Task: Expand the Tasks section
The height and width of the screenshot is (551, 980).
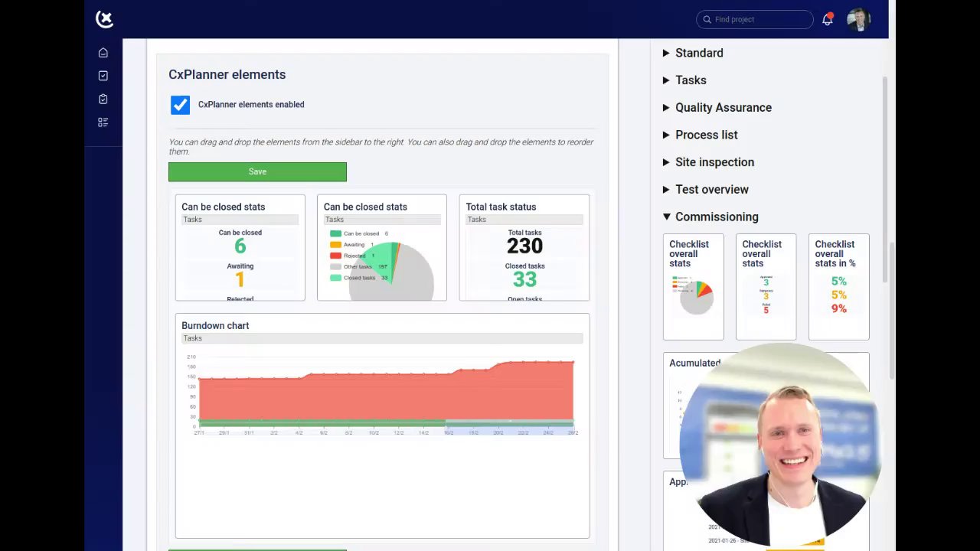Action: [x=684, y=80]
